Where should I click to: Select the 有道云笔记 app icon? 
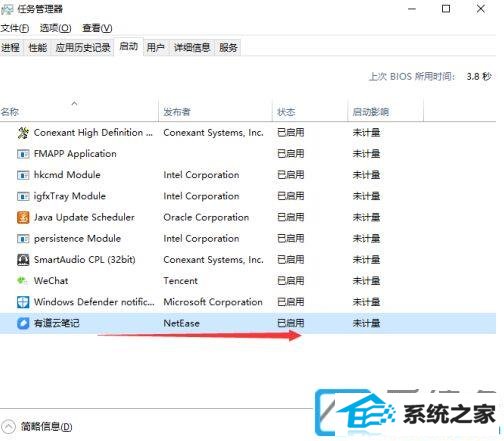coord(23,323)
